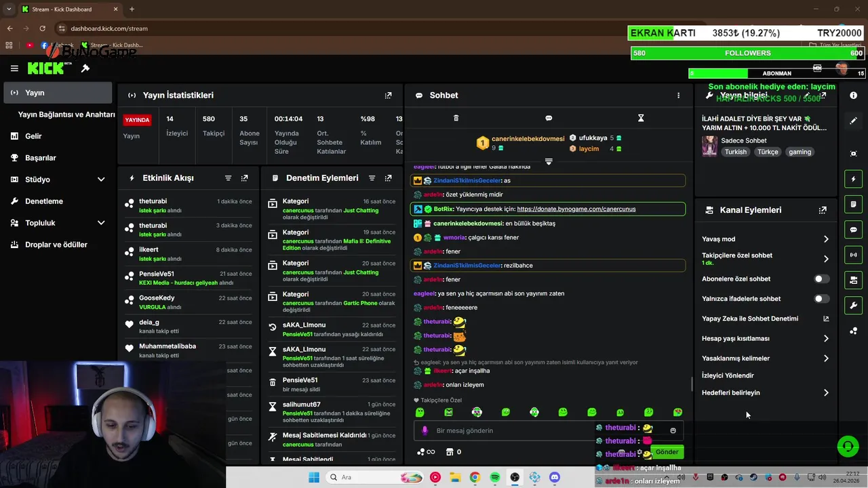Image resolution: width=868 pixels, height=488 pixels.
Task: Click the ABONMAN subscriber progress bar
Action: pyautogui.click(x=777, y=73)
